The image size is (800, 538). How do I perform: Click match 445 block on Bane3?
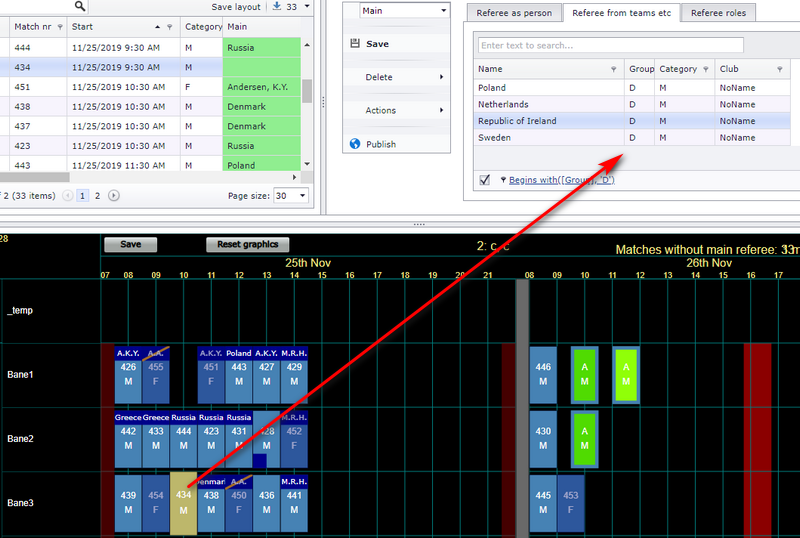(543, 503)
